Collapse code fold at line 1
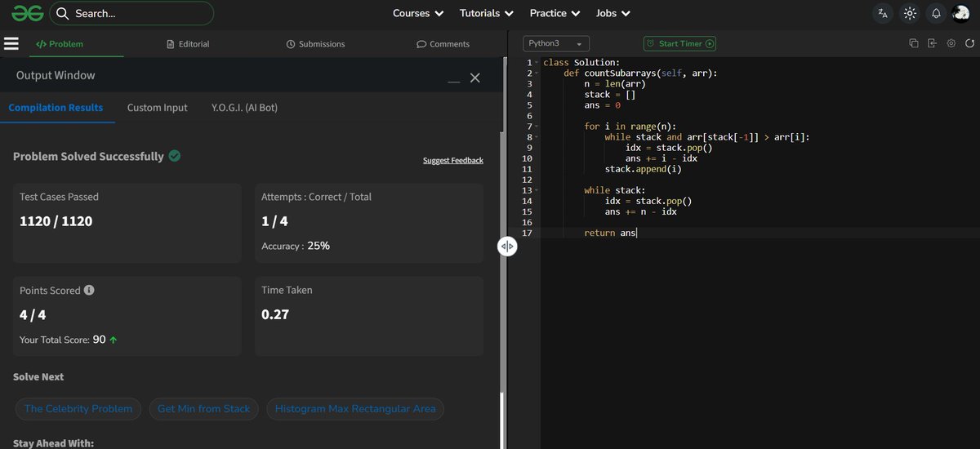The width and height of the screenshot is (980, 449). click(x=537, y=63)
